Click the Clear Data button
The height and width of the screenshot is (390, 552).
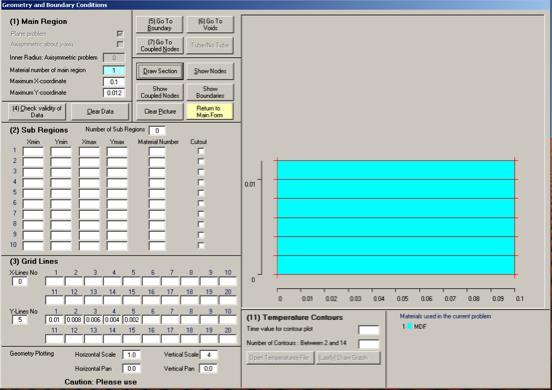pyautogui.click(x=100, y=111)
